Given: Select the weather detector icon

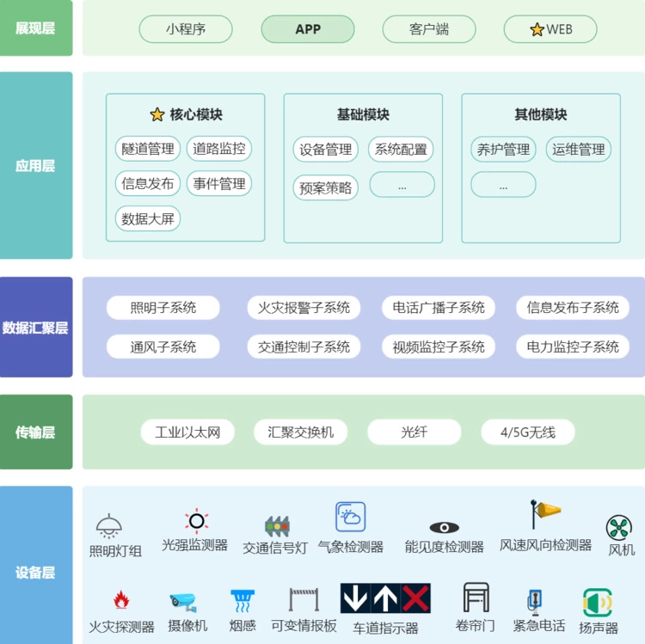Looking at the screenshot, I should (x=350, y=517).
